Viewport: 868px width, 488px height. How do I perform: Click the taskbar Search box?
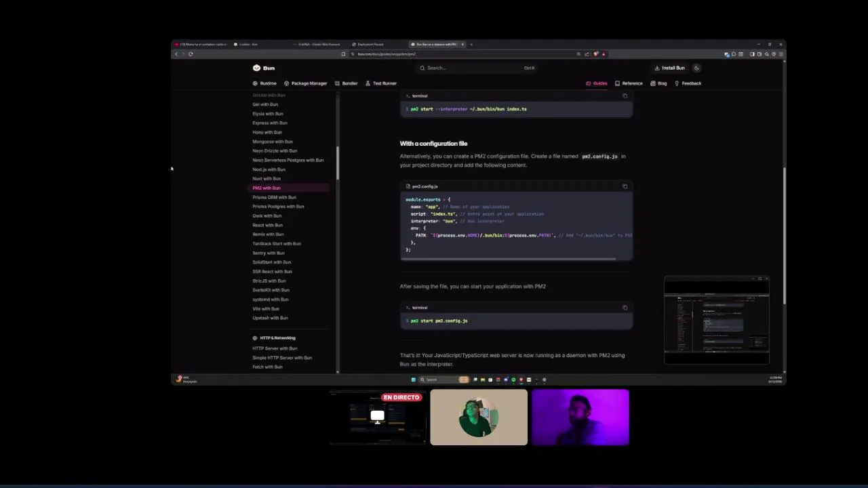(x=443, y=380)
